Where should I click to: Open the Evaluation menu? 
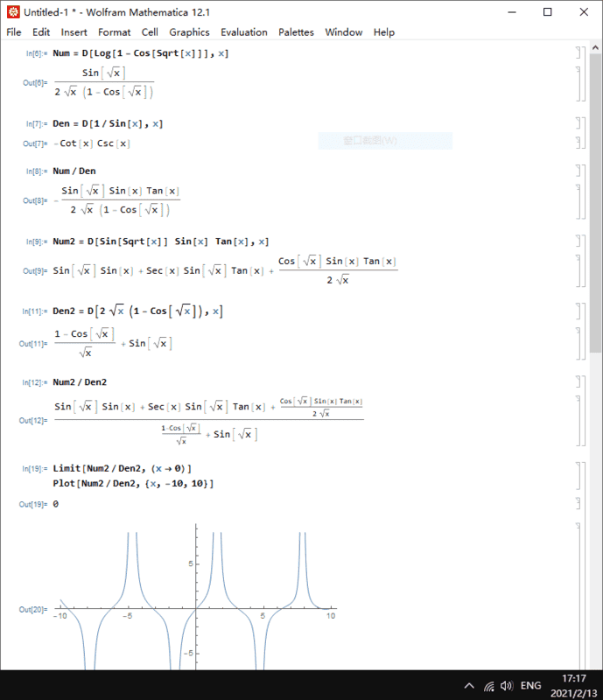pyautogui.click(x=244, y=32)
